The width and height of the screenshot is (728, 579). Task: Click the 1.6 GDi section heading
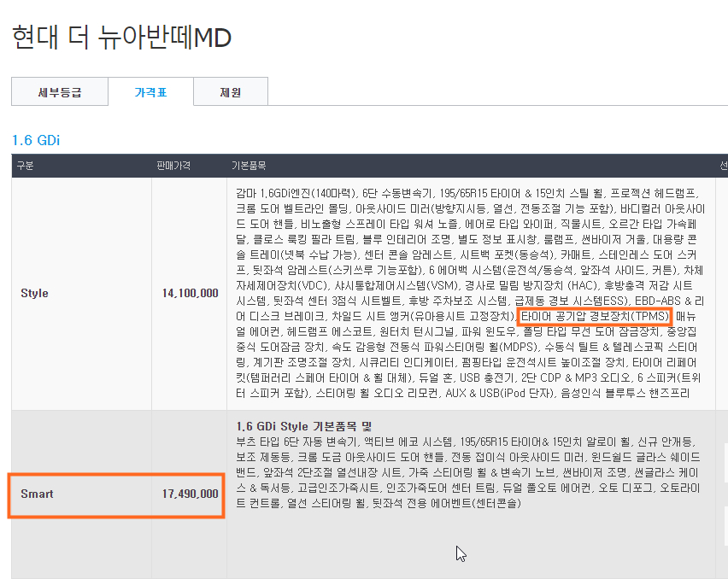(36, 140)
